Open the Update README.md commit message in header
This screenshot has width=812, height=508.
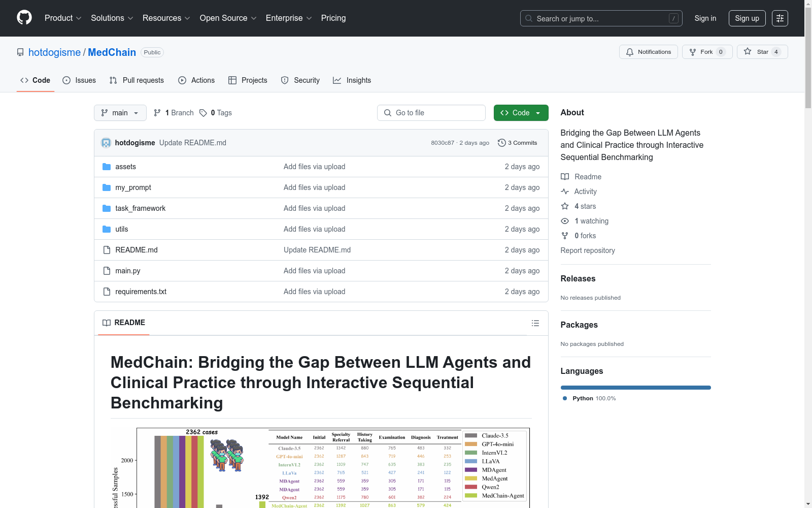tap(193, 143)
